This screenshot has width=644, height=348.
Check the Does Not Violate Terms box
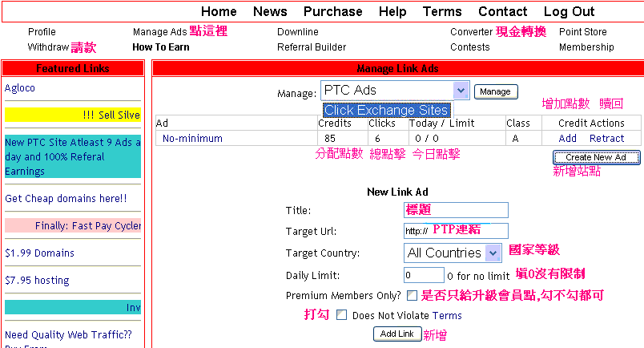[x=342, y=315]
